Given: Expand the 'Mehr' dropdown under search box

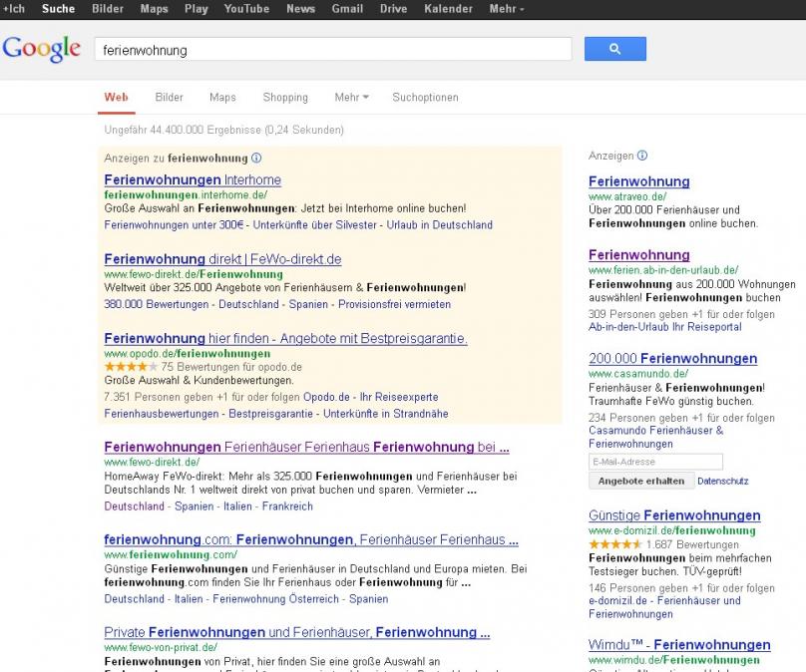Looking at the screenshot, I should (x=351, y=97).
